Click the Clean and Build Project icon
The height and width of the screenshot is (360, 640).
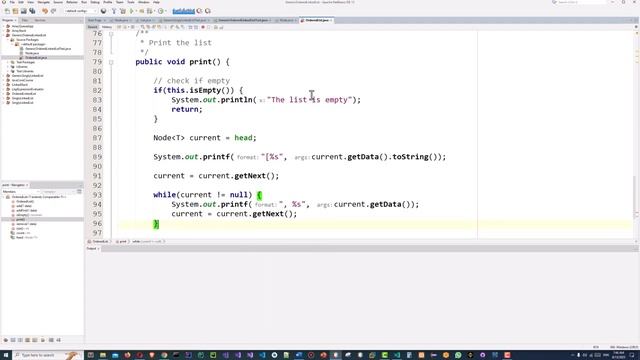click(123, 11)
